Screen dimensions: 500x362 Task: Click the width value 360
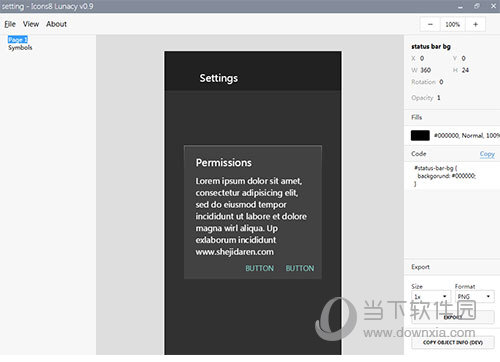click(425, 70)
